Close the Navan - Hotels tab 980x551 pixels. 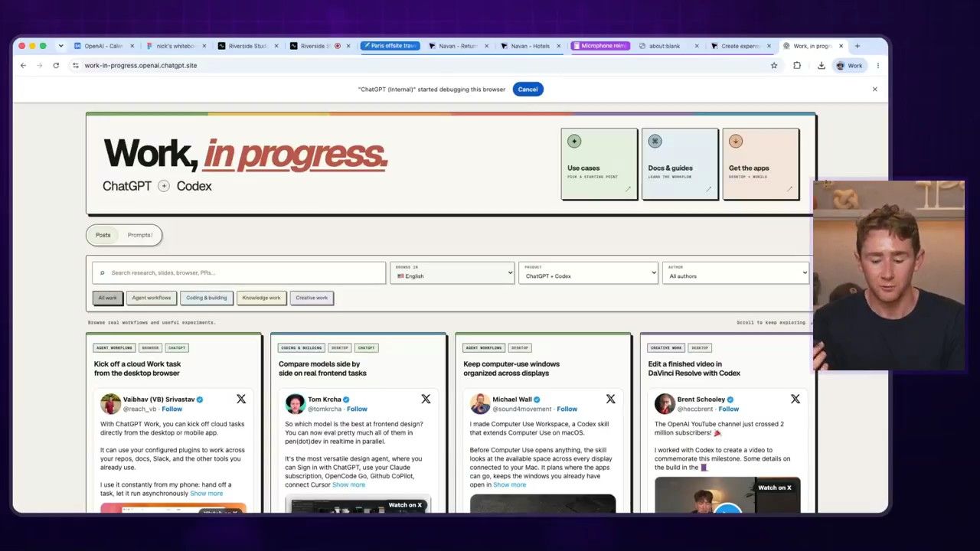pos(559,46)
